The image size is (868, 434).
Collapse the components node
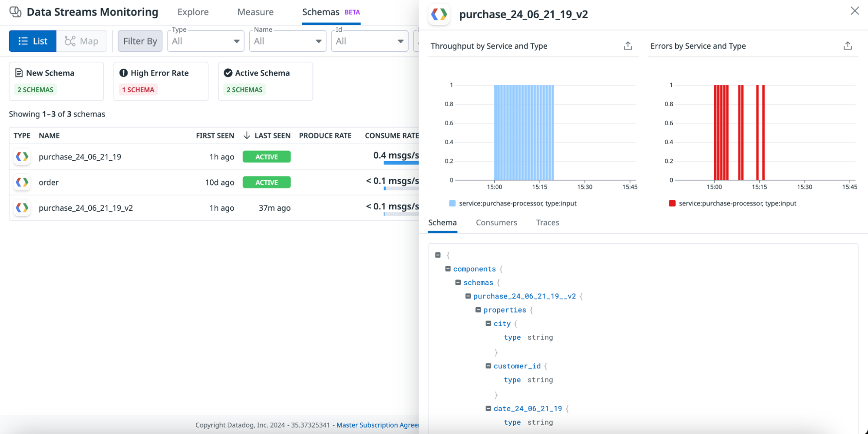[x=448, y=269]
